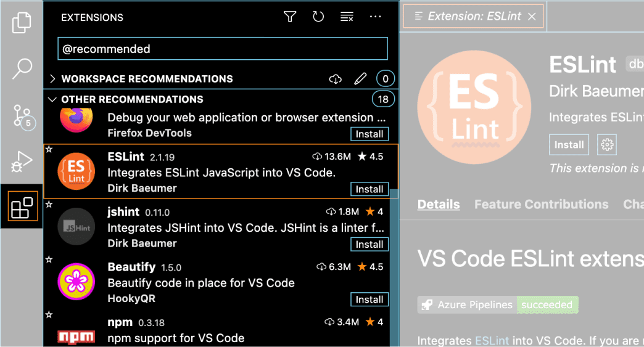This screenshot has height=347, width=644.
Task: Open the Run and Debug view
Action: coord(22,161)
